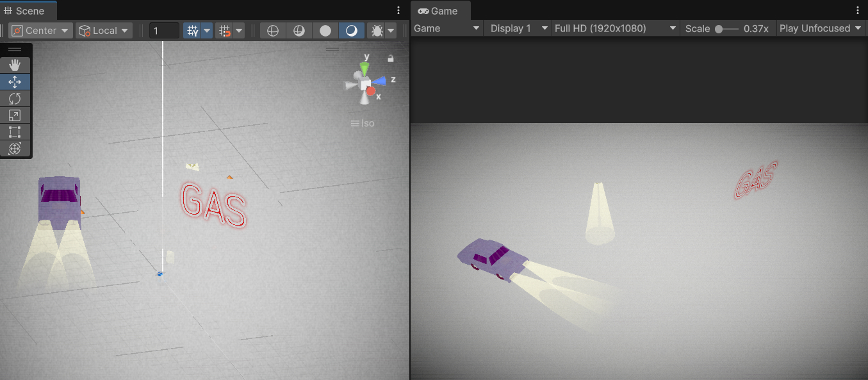Image resolution: width=868 pixels, height=380 pixels.
Task: Switch to the Game tab
Action: point(439,11)
